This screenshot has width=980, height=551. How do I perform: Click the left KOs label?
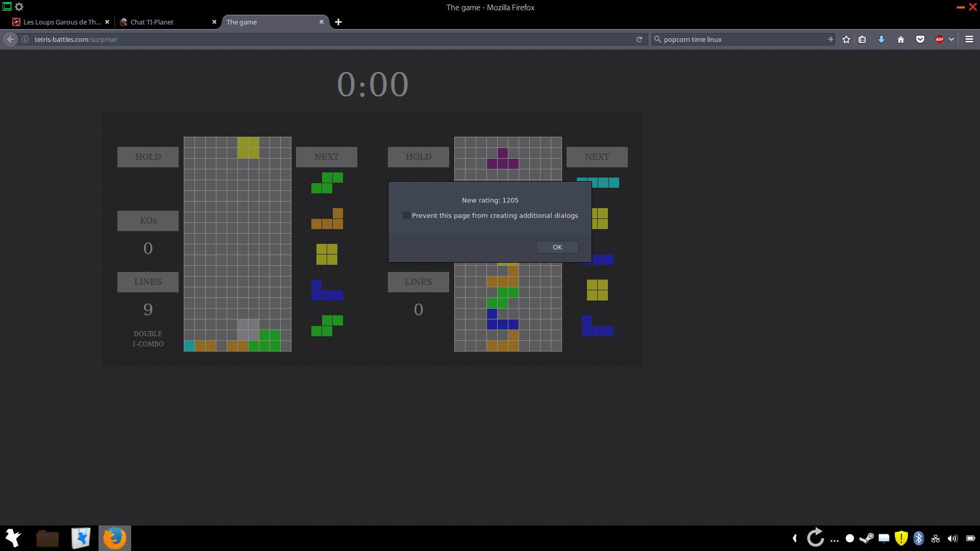[x=148, y=221]
